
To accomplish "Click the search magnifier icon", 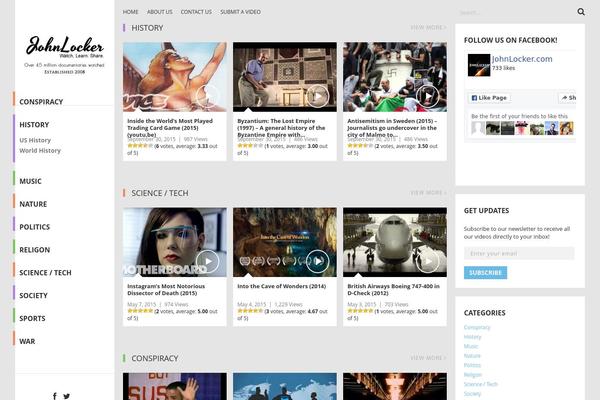I will (x=581, y=12).
